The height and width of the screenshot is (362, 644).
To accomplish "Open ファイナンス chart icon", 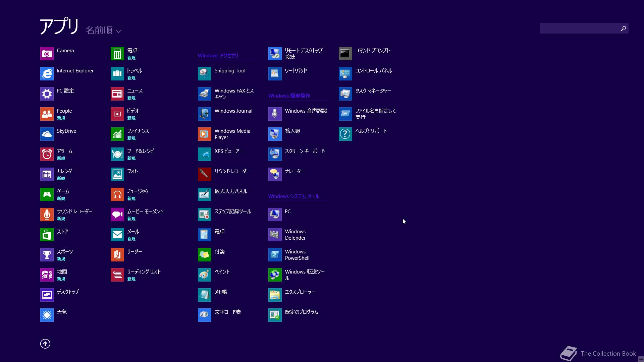I will pyautogui.click(x=117, y=134).
